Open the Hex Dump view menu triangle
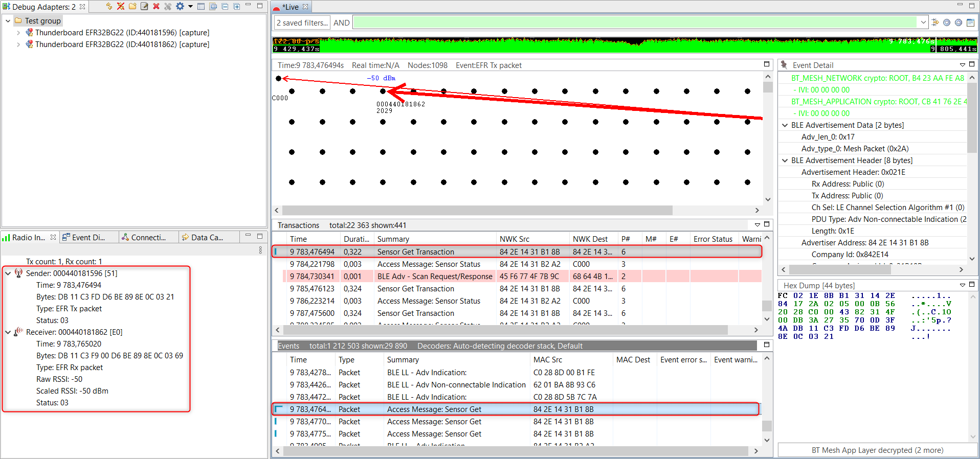Screen dimensions: 980x459 click(x=963, y=285)
